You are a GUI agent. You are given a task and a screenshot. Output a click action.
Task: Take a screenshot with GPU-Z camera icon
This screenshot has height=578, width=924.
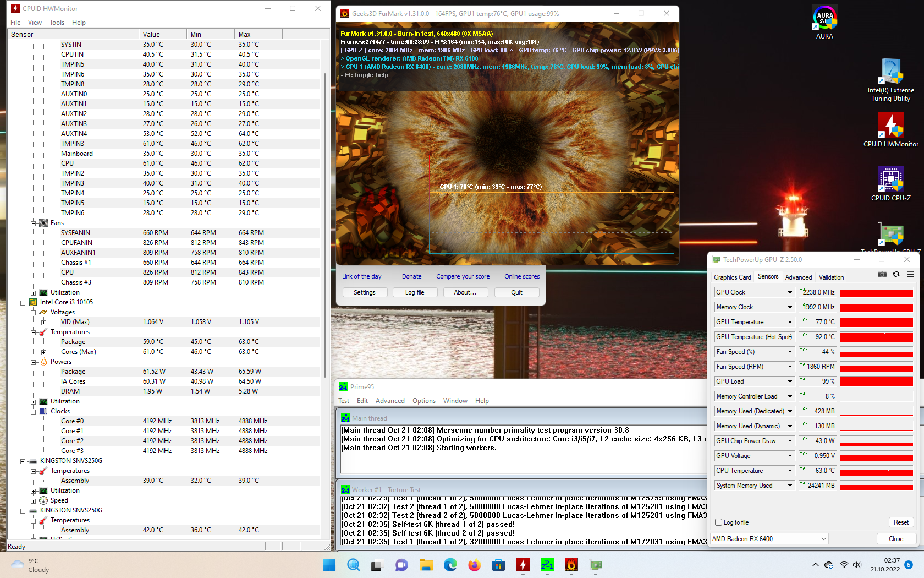(882, 274)
